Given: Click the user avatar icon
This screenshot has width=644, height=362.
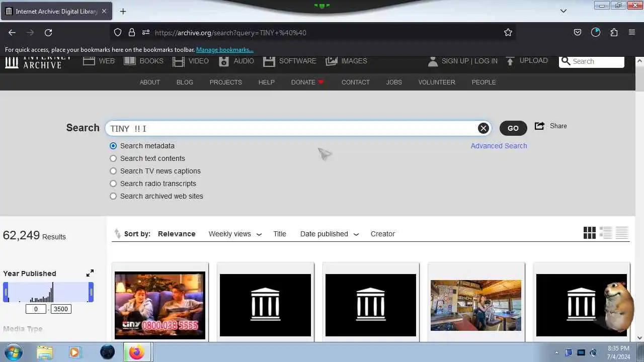Looking at the screenshot, I should coord(433,61).
